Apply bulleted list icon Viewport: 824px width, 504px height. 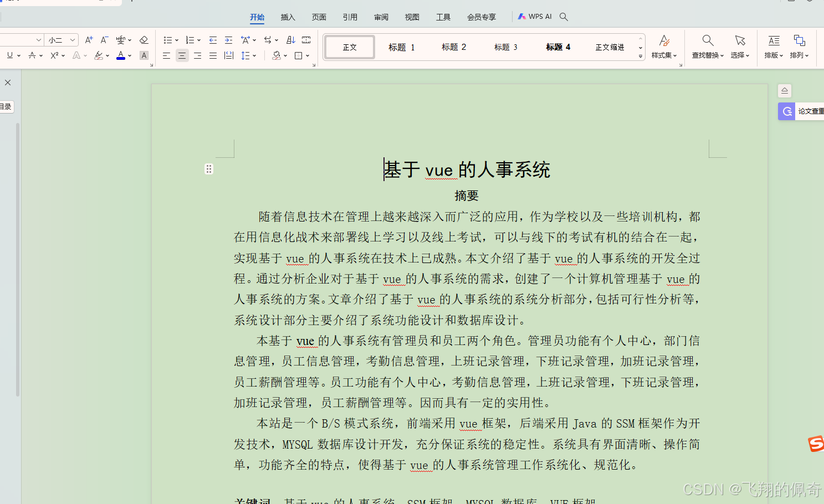[x=168, y=40]
